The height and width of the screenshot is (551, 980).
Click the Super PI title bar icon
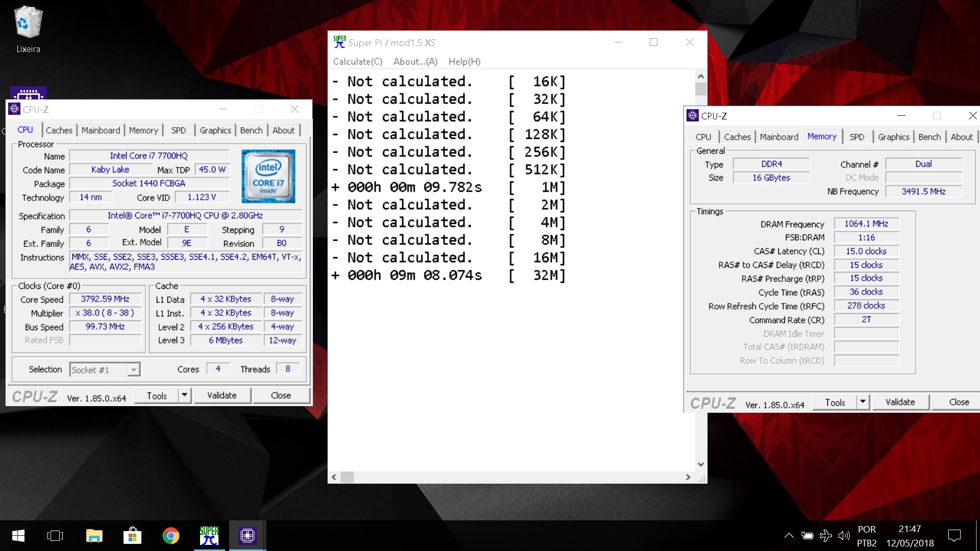coord(339,42)
